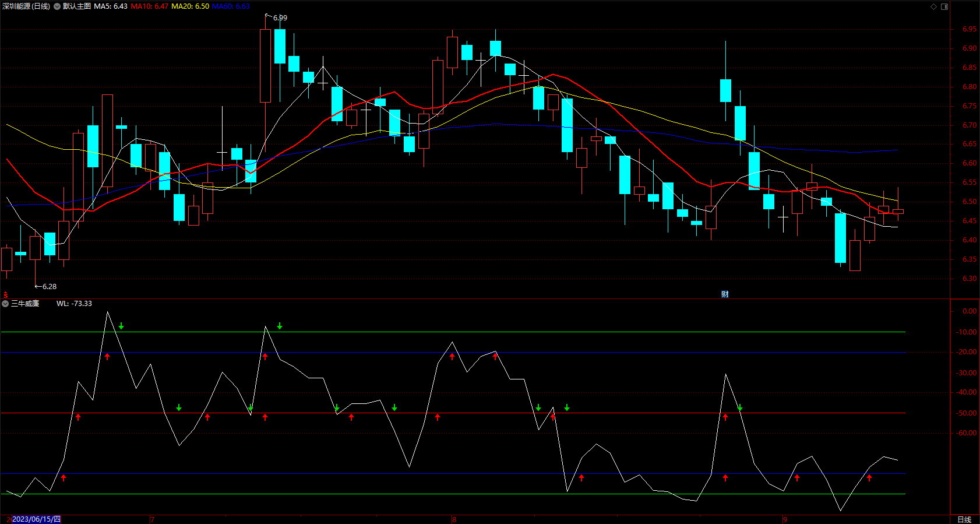Click the 6.30 price axis label
This screenshot has height=524, width=980.
(970, 279)
